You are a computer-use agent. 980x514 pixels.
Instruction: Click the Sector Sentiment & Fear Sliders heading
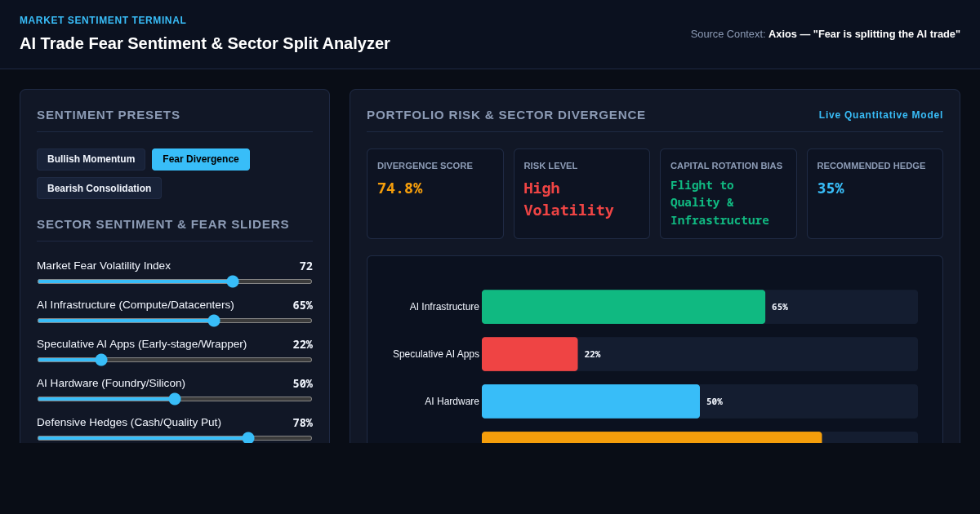point(163,224)
